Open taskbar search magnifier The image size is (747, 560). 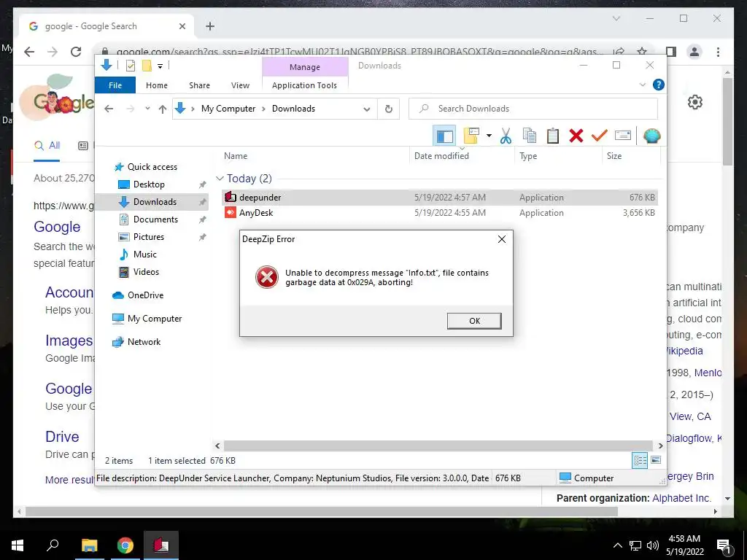tap(53, 545)
